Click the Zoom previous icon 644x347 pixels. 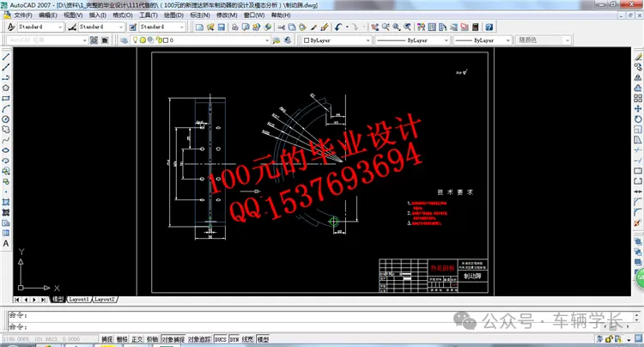[x=407, y=27]
